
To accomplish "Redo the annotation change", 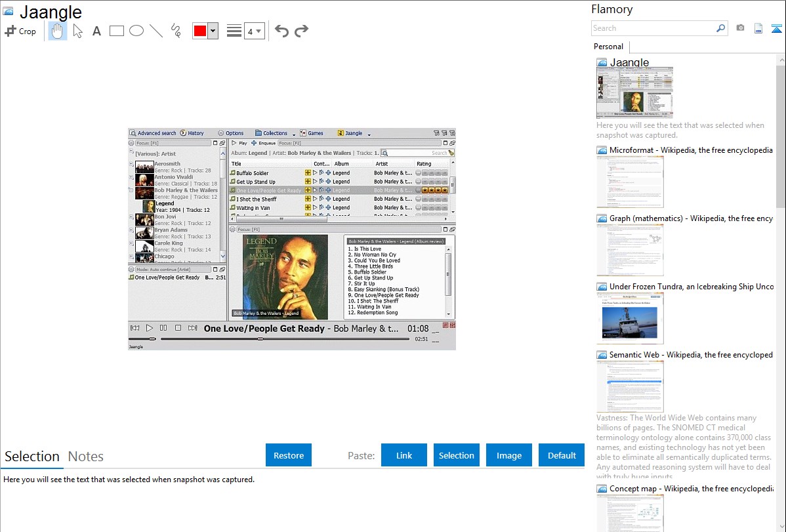I will (301, 31).
